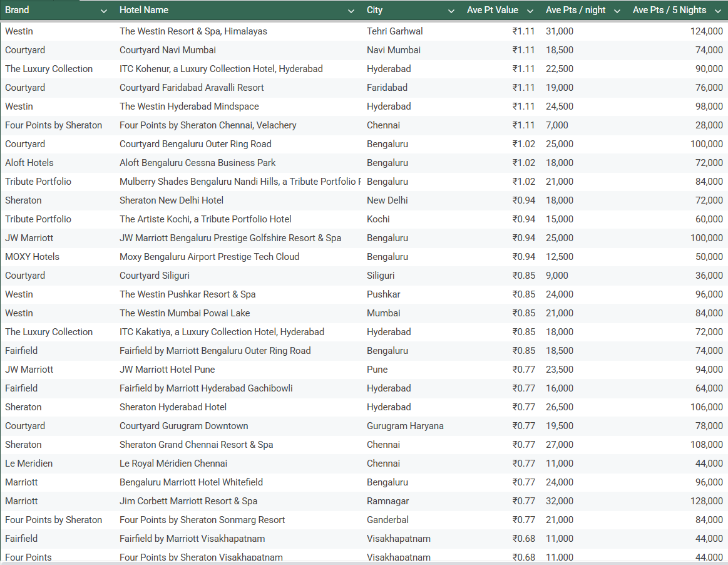Select Sheraton Grand Chennai Resort & Spa cell

pyautogui.click(x=197, y=445)
